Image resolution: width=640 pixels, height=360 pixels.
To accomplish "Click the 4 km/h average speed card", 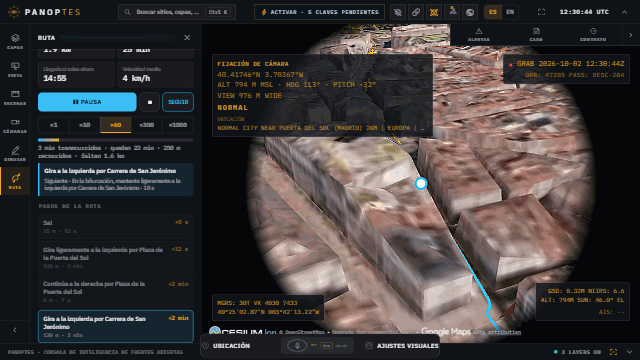I will [155, 74].
